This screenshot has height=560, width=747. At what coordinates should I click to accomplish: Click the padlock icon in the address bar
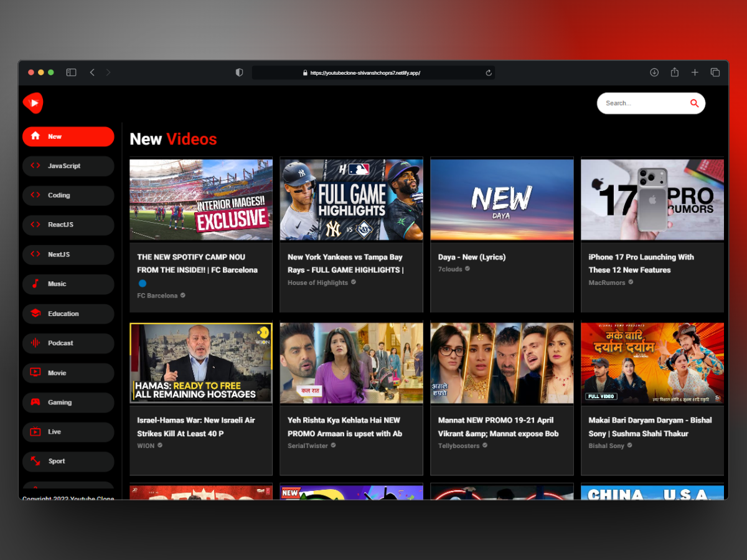[x=305, y=73]
